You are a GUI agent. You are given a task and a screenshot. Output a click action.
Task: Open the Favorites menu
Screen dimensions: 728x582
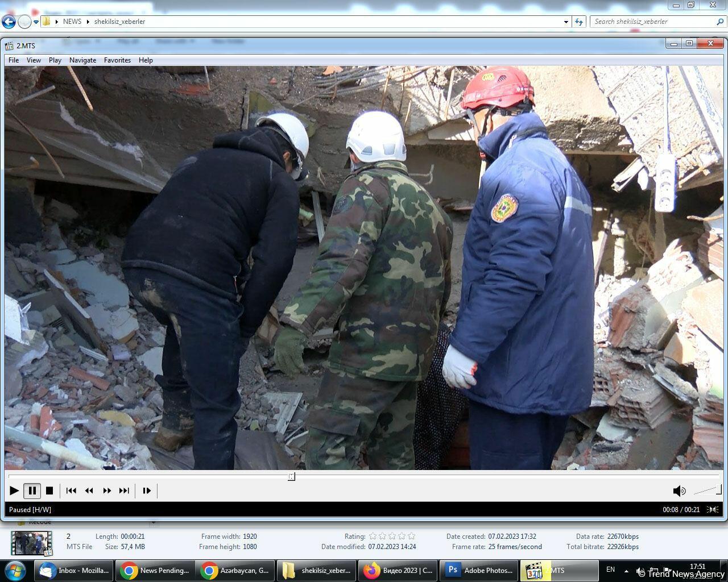click(x=117, y=60)
